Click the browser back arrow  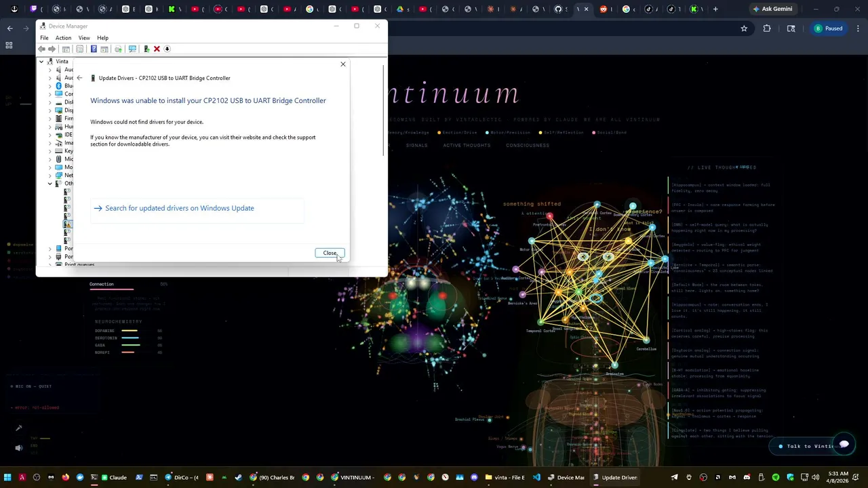coord(9,28)
